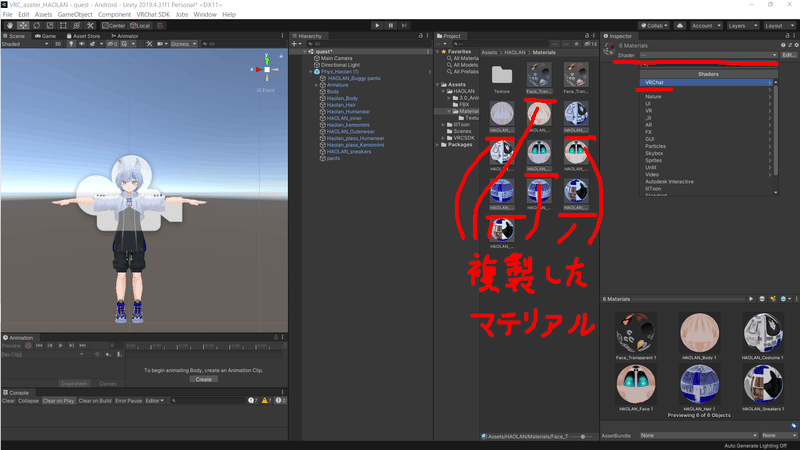This screenshot has height=450, width=800.
Task: Toggle Clear on Play in Console
Action: (x=59, y=401)
